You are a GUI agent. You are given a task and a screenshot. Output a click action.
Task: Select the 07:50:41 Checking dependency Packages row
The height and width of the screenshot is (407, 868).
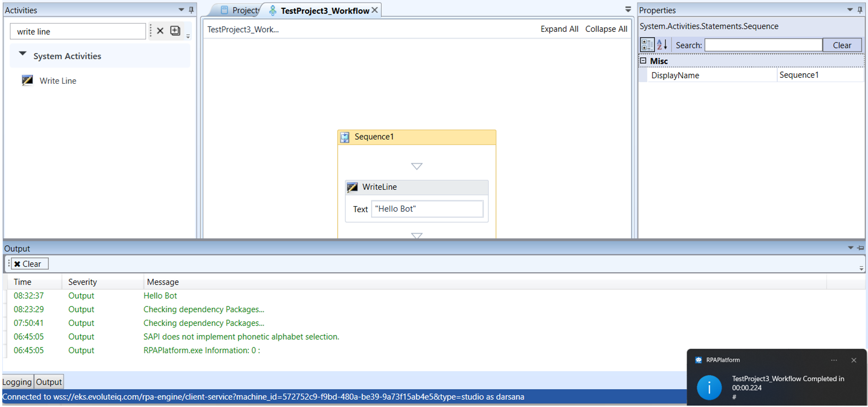pyautogui.click(x=435, y=323)
